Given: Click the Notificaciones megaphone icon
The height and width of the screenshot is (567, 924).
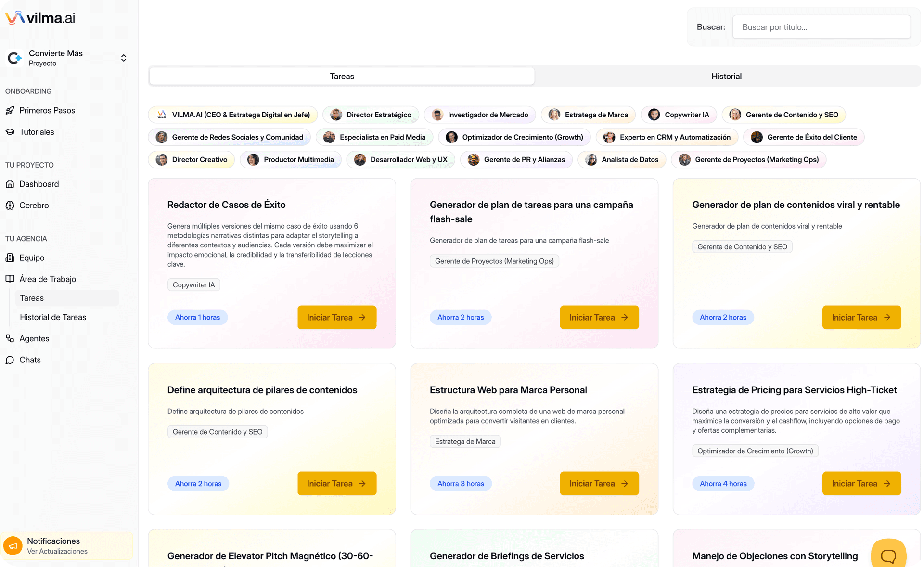Looking at the screenshot, I should click(x=13, y=546).
